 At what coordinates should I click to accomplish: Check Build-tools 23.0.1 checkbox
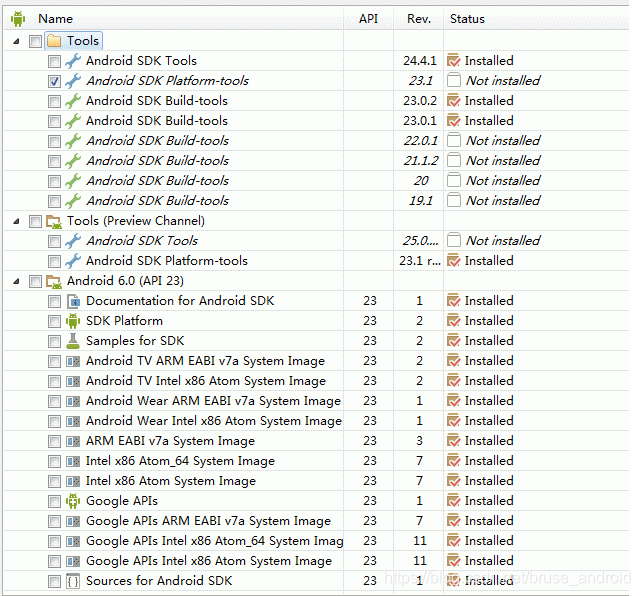(x=54, y=121)
